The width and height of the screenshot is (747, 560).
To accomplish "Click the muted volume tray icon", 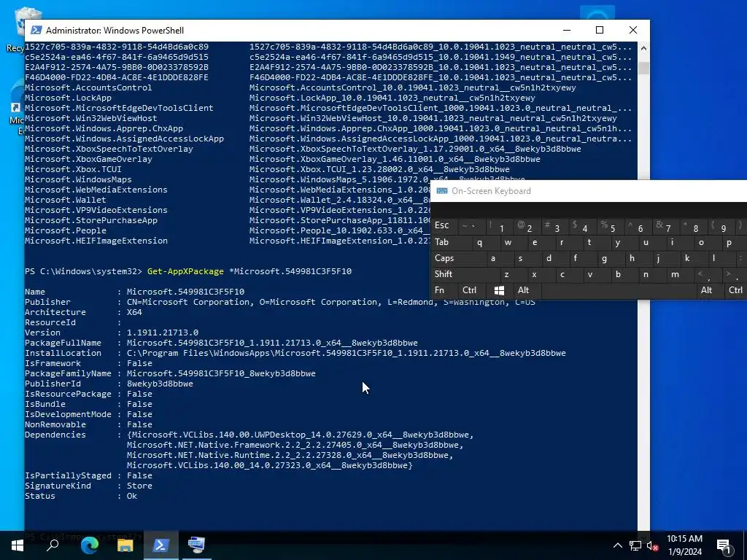I will tap(652, 545).
